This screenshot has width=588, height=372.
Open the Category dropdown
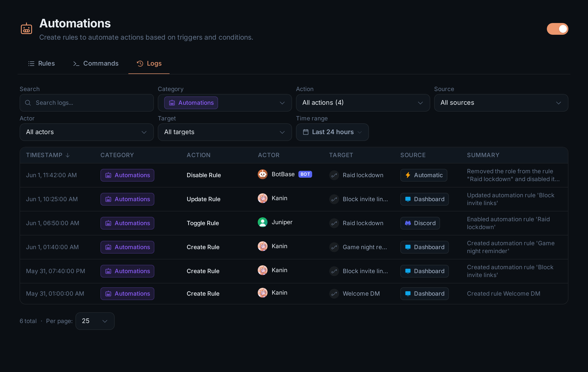(225, 103)
